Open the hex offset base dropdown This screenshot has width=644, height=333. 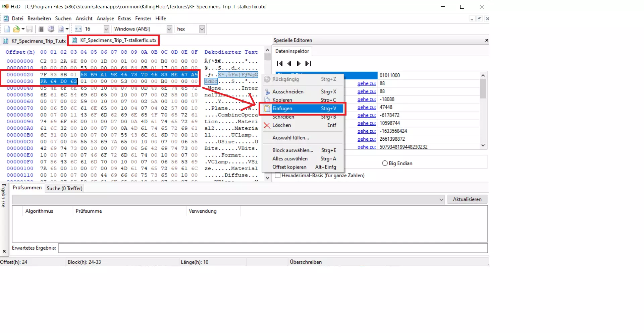[202, 29]
